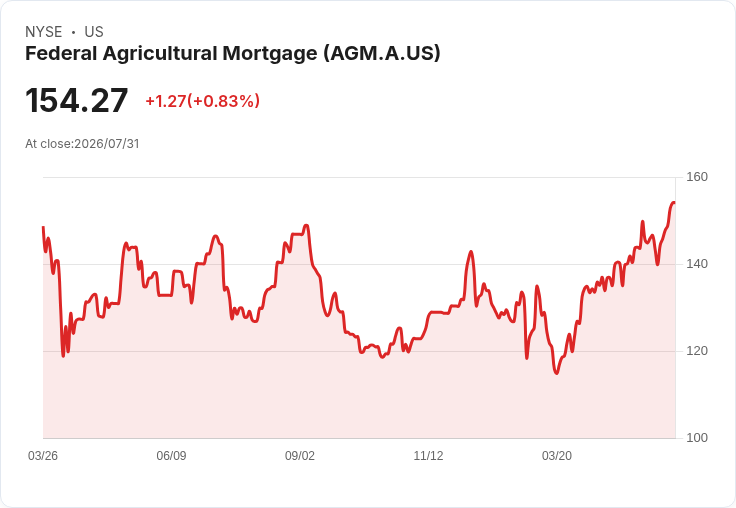Click the Federal Agricultural Mortgage (AGM.A.US) title
The width and height of the screenshot is (736, 508).
click(x=233, y=53)
